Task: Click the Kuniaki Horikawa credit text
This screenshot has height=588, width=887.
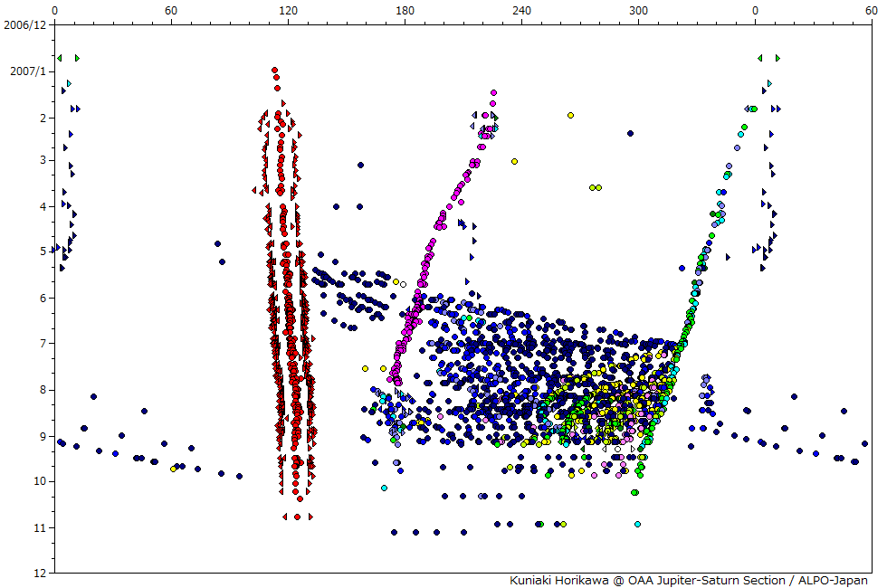Action: click(x=689, y=581)
